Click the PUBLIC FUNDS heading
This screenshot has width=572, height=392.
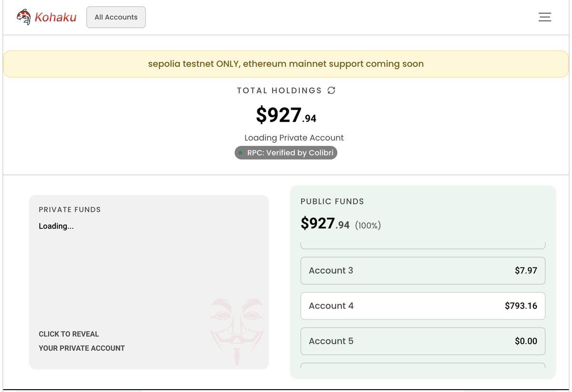(x=332, y=202)
